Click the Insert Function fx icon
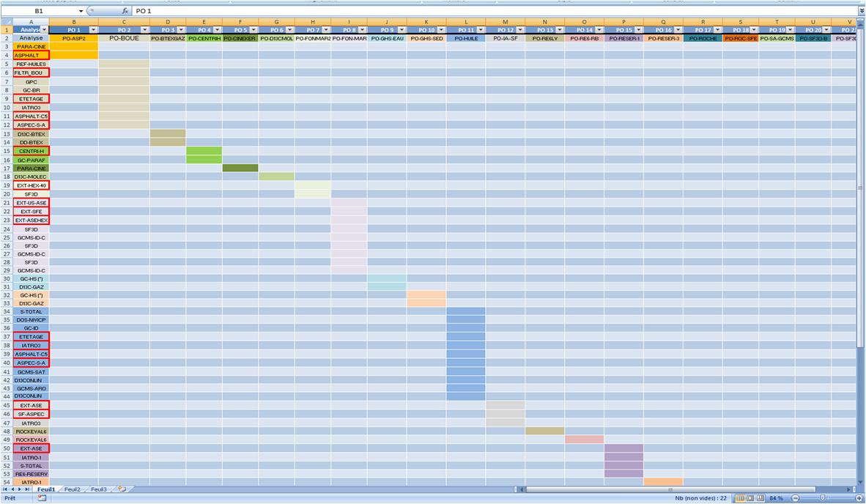The image size is (866, 504). [x=125, y=12]
